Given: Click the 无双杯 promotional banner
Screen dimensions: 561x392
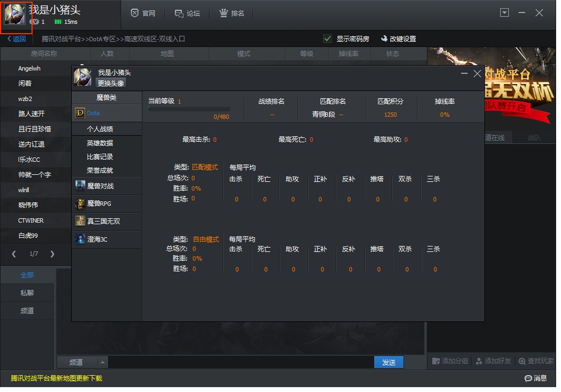Looking at the screenshot, I should (x=520, y=88).
